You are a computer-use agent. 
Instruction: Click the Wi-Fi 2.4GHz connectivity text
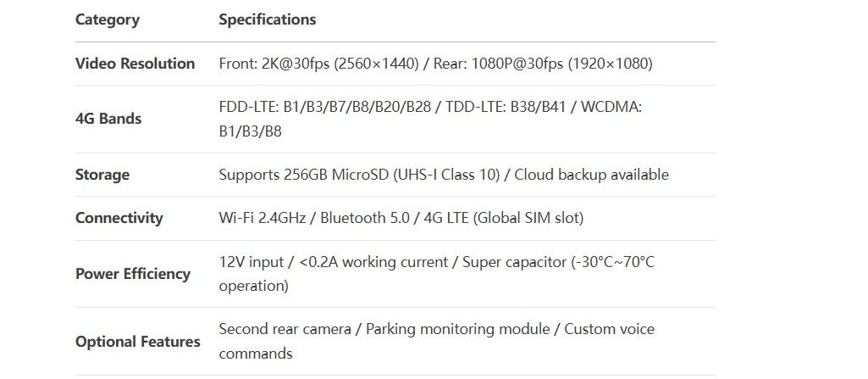[x=263, y=218]
